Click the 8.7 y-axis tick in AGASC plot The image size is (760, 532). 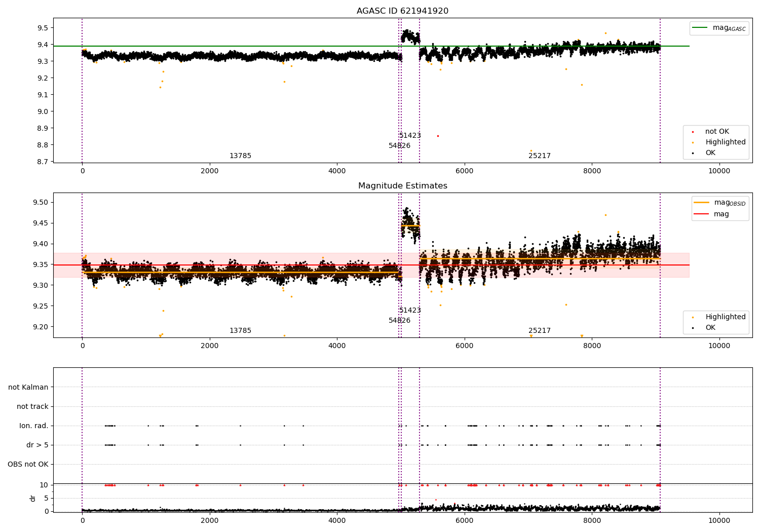point(44,162)
